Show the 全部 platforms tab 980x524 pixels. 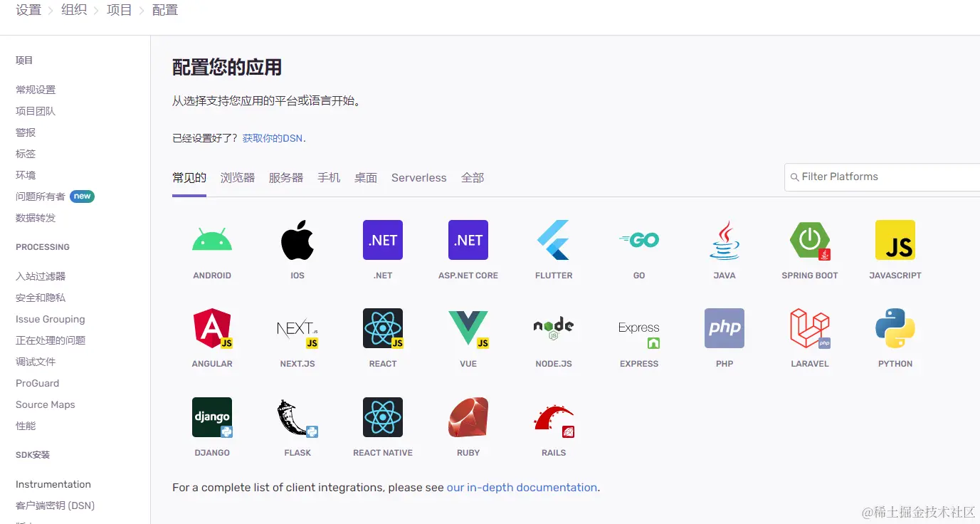473,178
